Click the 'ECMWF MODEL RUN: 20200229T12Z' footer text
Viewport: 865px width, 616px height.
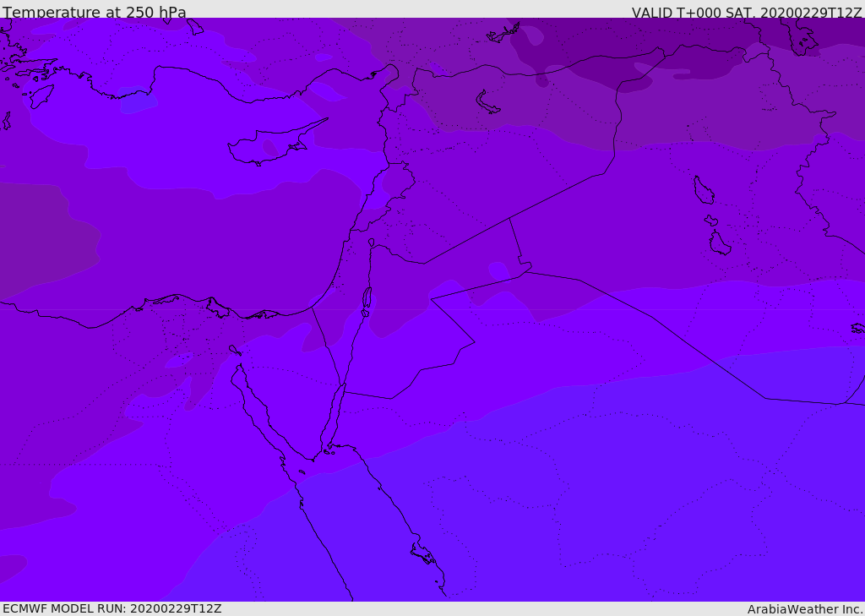(x=112, y=608)
